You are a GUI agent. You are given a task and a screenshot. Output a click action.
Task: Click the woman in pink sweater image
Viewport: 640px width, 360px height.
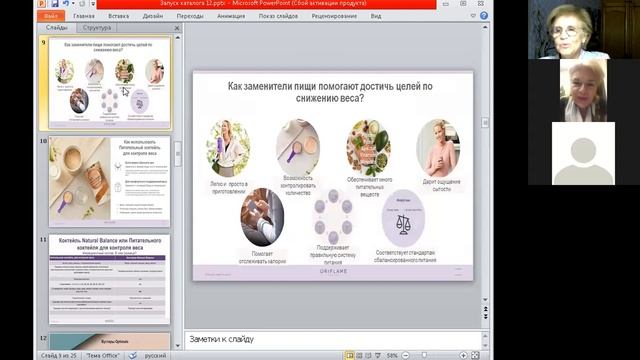coord(438,148)
